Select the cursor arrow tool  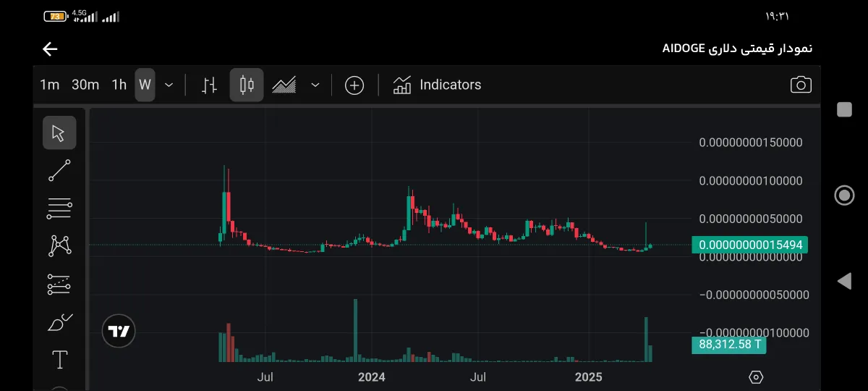click(x=59, y=133)
